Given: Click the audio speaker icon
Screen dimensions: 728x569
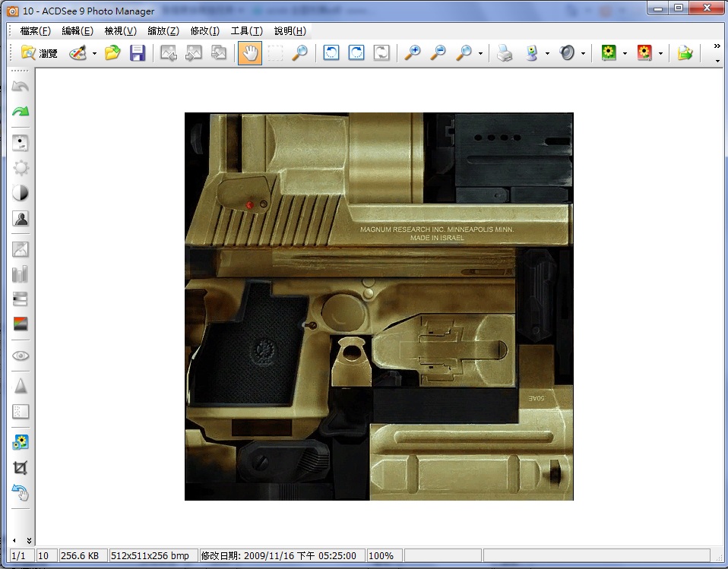Looking at the screenshot, I should (568, 53).
